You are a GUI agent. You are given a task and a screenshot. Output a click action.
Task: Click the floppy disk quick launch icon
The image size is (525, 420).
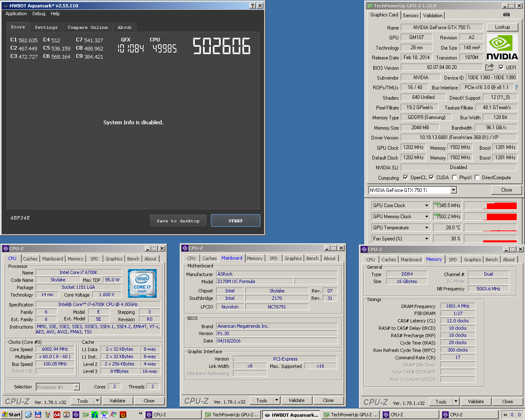[x=38, y=415]
